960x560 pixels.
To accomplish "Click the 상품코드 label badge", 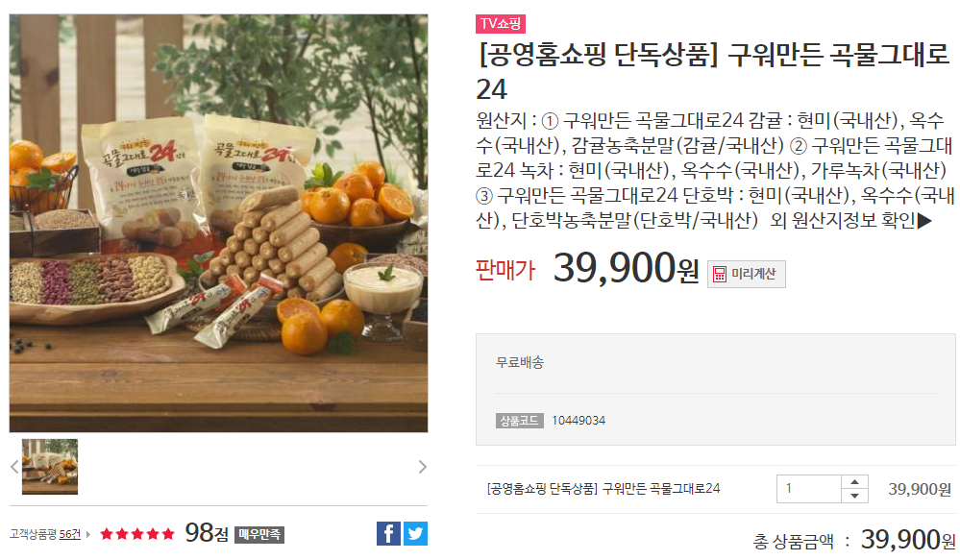I will click(x=519, y=421).
